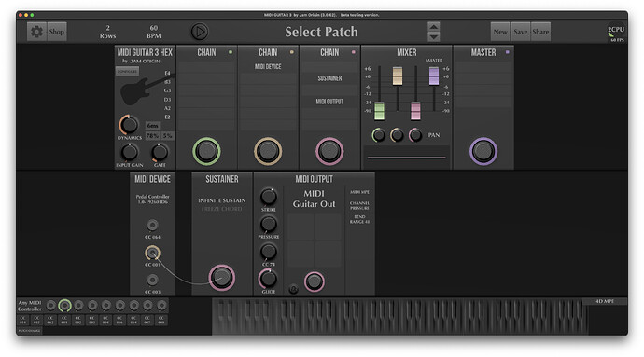644x357 pixels.
Task: Click the play button in top bar
Action: (200, 32)
